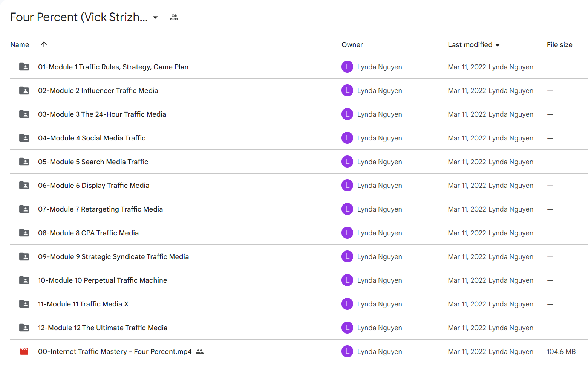Click the File size column header
588x375 pixels.
[x=559, y=44]
